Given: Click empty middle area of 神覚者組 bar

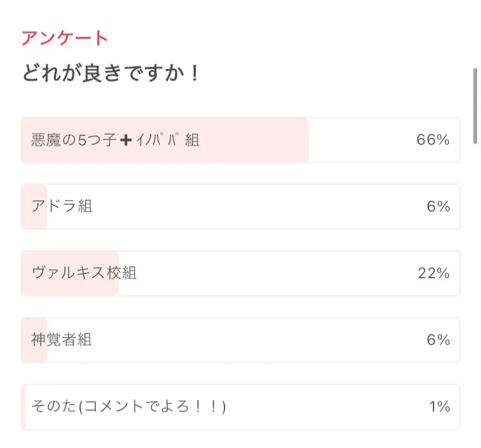Looking at the screenshot, I should (x=257, y=340).
